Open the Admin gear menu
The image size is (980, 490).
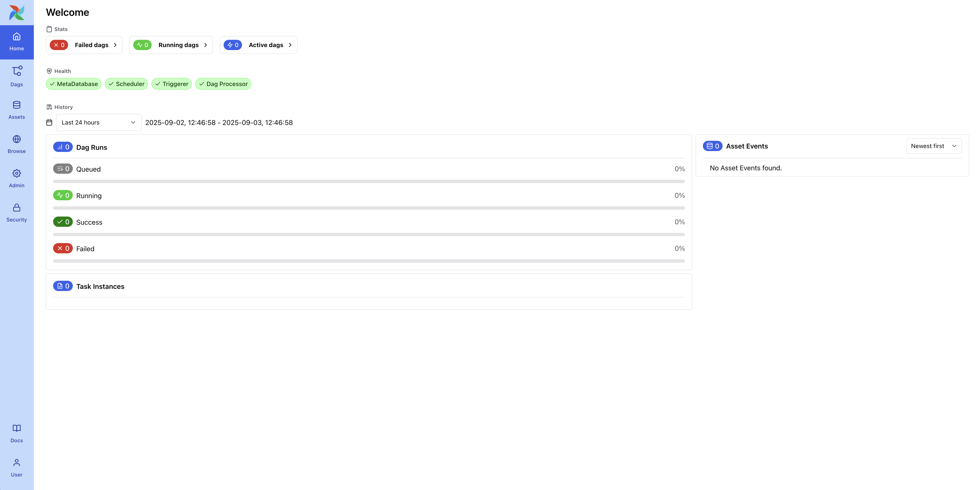click(x=17, y=178)
